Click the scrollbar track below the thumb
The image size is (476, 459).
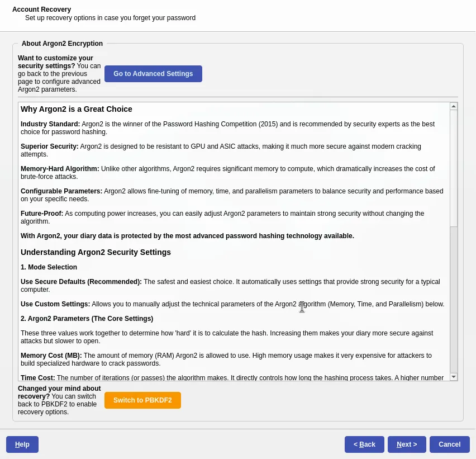point(454,302)
